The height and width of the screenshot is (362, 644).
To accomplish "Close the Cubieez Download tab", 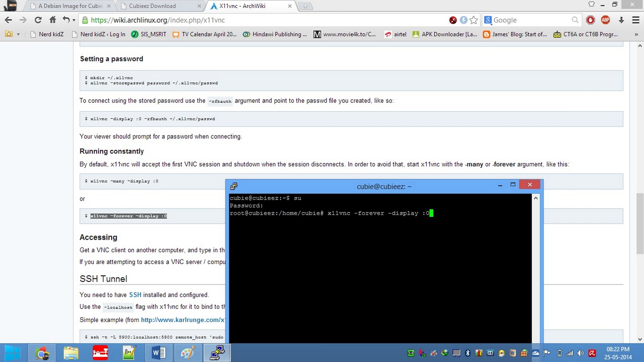I will tap(199, 6).
